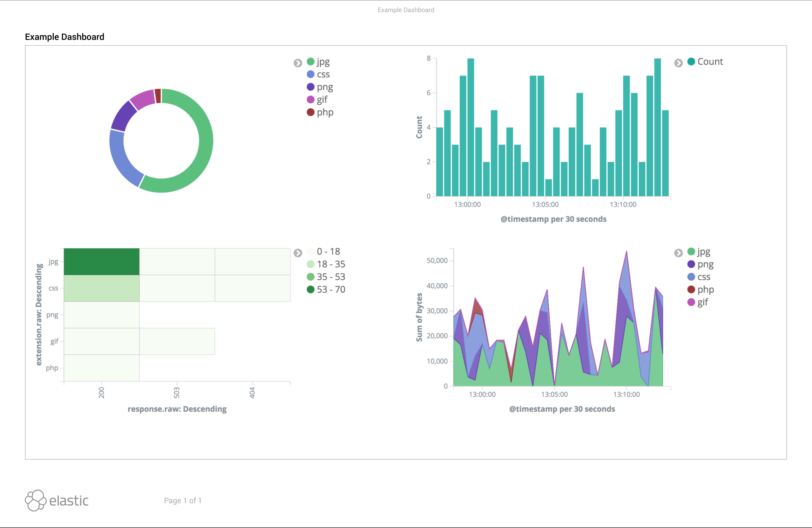The image size is (812, 528).
Task: Toggle png series in pie chart legend
Action: pos(324,87)
